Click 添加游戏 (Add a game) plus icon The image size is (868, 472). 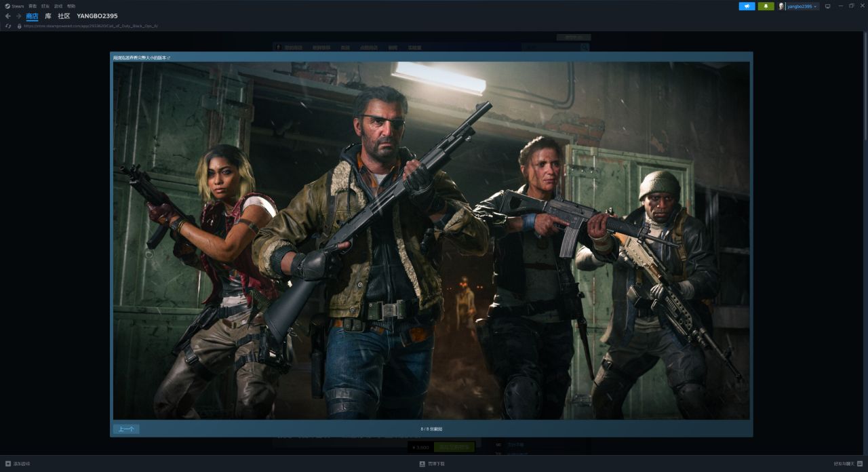[8, 464]
